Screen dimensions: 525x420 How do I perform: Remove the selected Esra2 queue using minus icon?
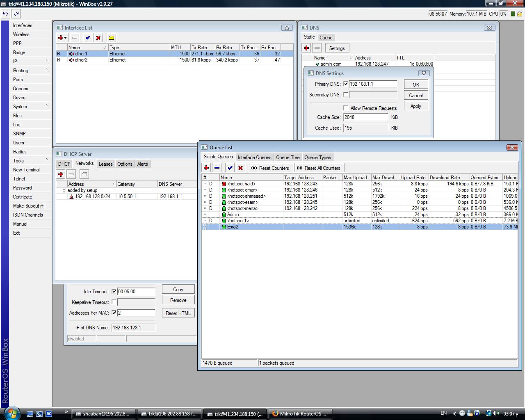tap(217, 168)
